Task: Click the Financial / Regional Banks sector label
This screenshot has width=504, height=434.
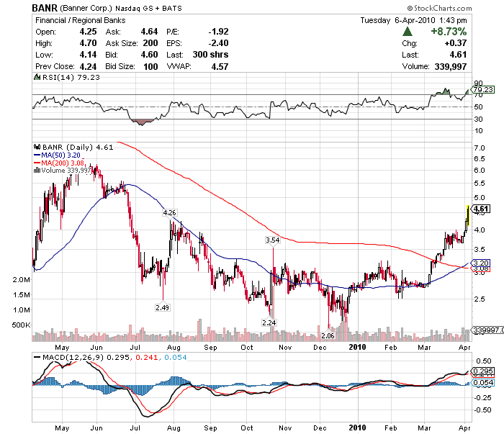Action: [x=81, y=20]
